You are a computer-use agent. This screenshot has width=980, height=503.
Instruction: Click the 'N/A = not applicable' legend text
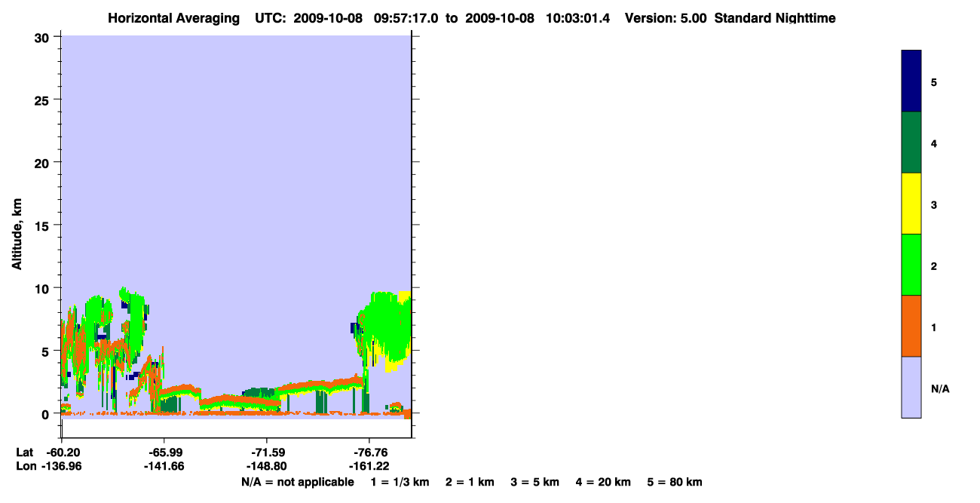click(298, 482)
